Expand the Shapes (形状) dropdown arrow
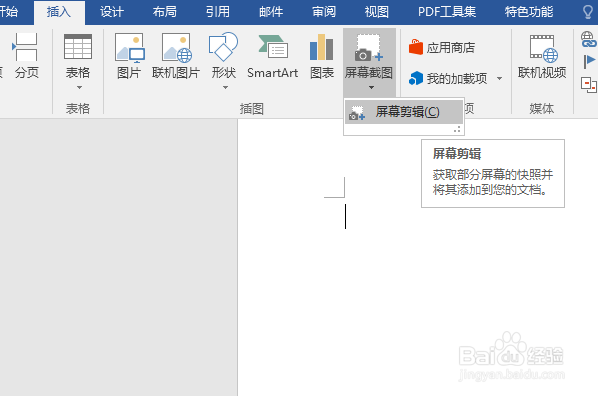The height and width of the screenshot is (396, 598). click(x=225, y=87)
